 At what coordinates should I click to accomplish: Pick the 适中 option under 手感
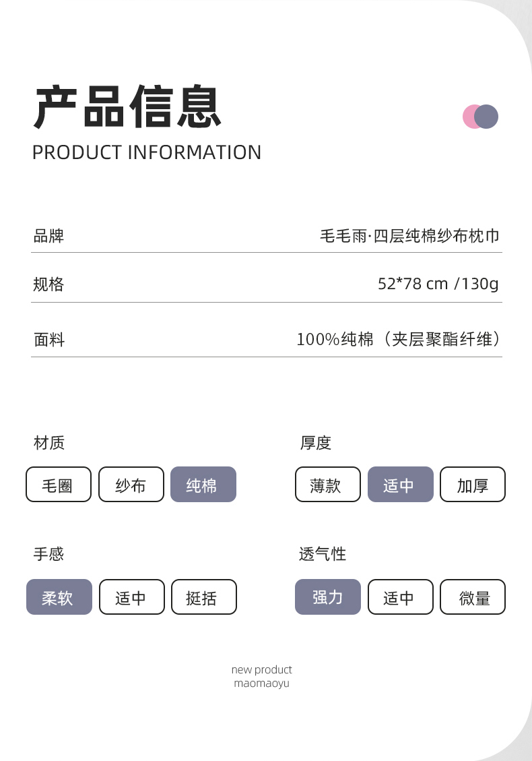pos(131,597)
